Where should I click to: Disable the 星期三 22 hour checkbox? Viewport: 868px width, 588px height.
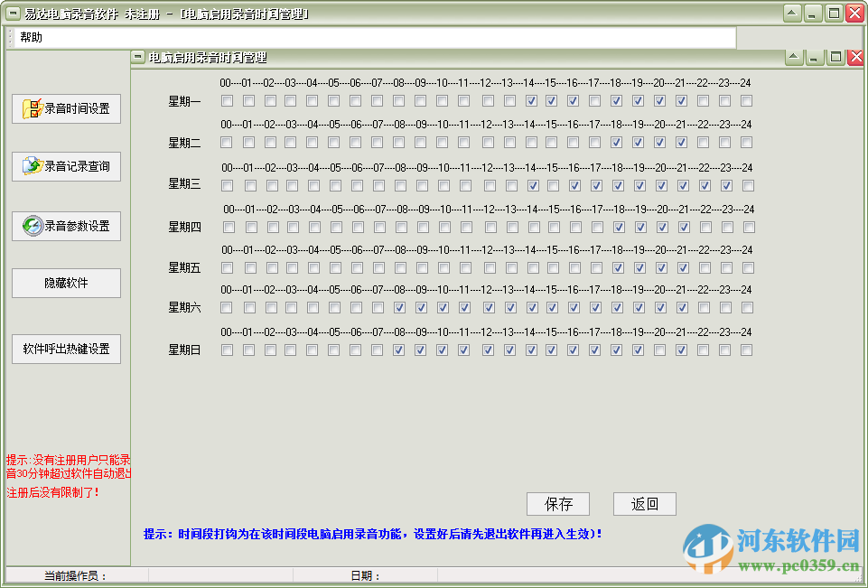pos(705,185)
